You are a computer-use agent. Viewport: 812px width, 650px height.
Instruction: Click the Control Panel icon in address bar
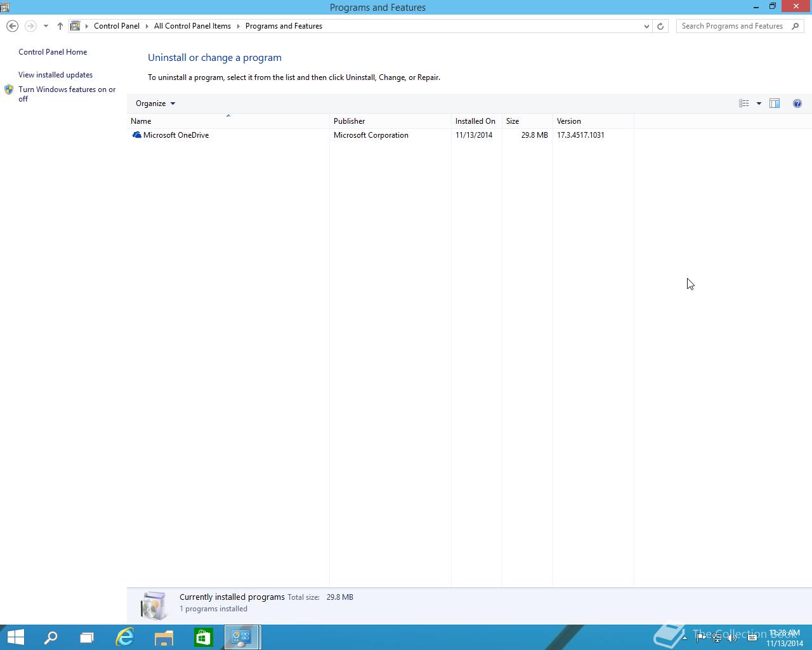75,26
